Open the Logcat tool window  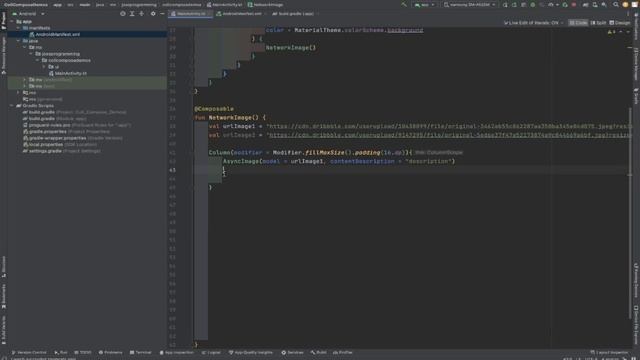(211, 353)
